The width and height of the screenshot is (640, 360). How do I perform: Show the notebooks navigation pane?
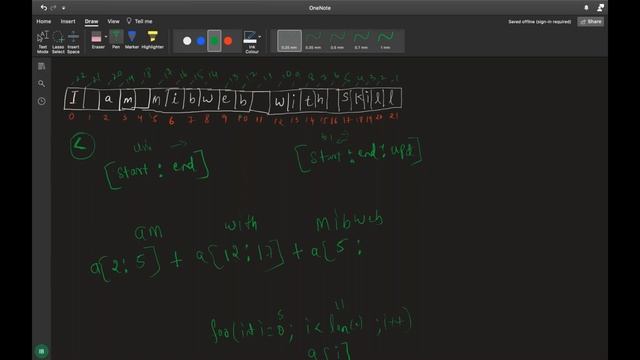tap(42, 66)
